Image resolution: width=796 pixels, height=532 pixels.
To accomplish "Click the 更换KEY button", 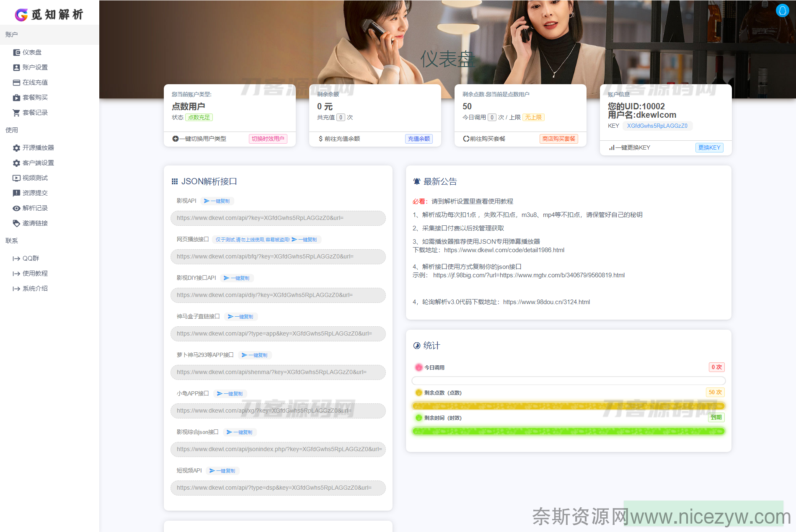I will tap(709, 147).
